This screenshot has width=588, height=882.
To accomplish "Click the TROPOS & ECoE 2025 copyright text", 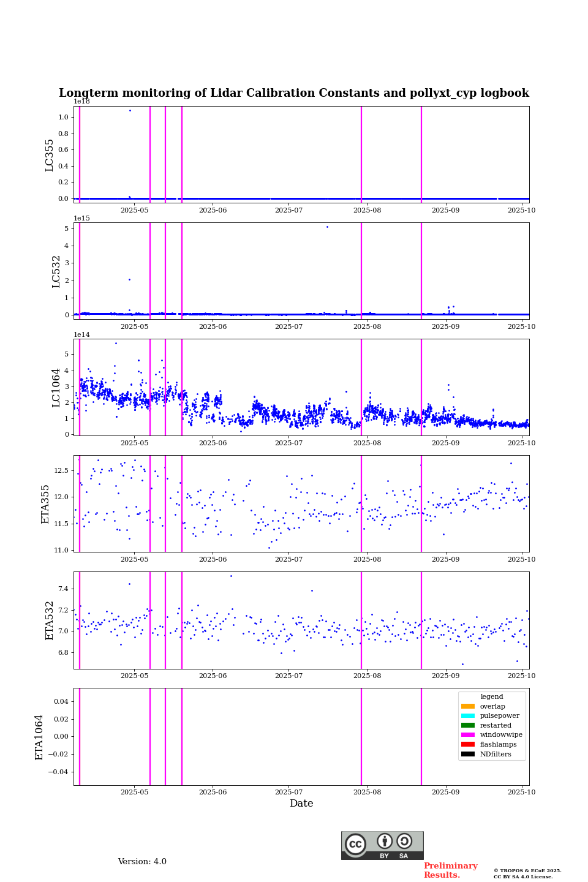I will pos(527,870).
